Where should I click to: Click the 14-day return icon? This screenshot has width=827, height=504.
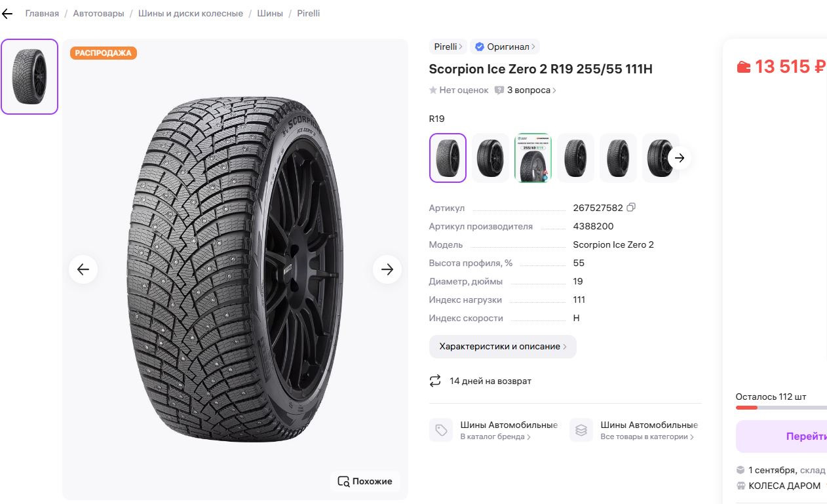click(435, 381)
